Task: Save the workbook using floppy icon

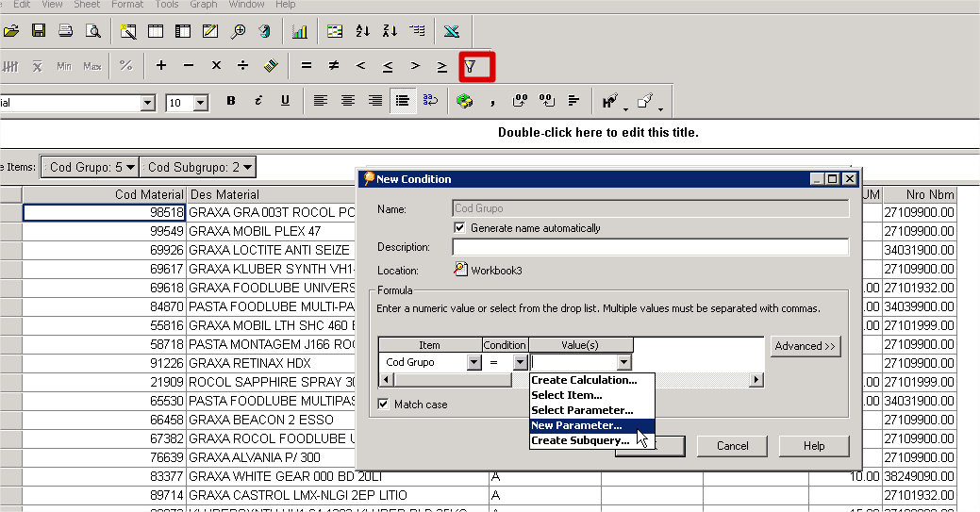Action: click(39, 30)
